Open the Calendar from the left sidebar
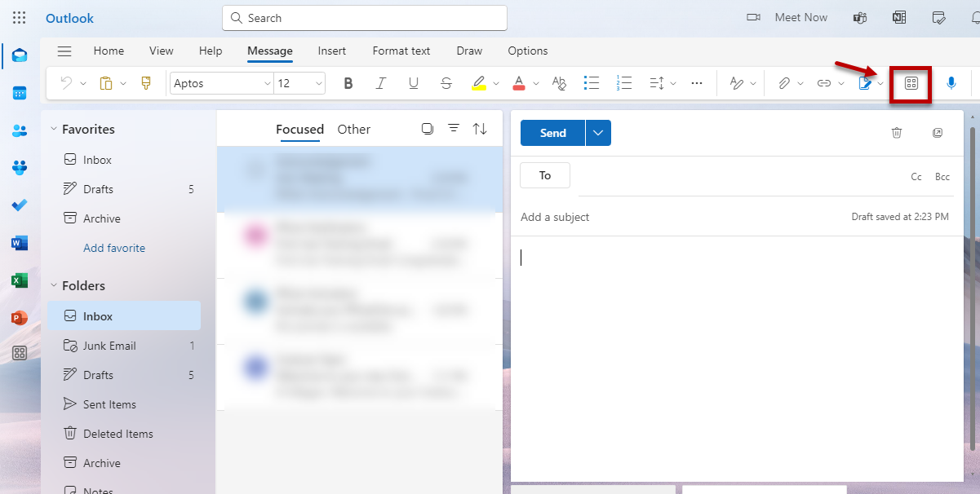This screenshot has width=980, height=494. point(20,93)
